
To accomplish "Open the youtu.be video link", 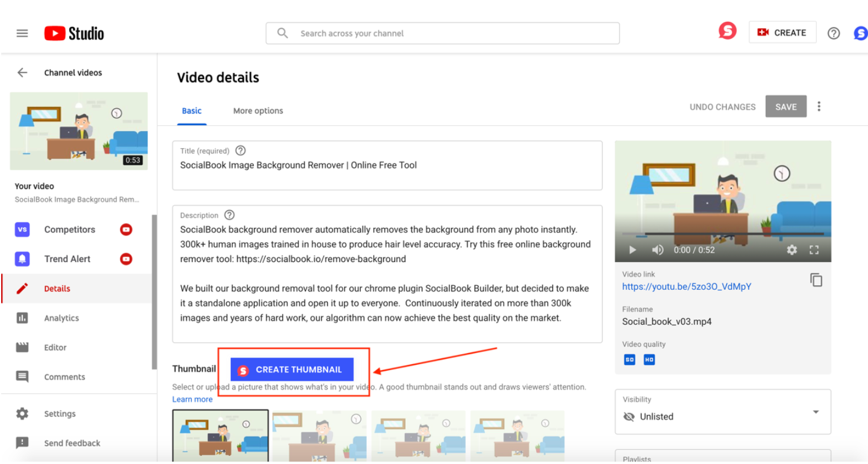I will [687, 286].
